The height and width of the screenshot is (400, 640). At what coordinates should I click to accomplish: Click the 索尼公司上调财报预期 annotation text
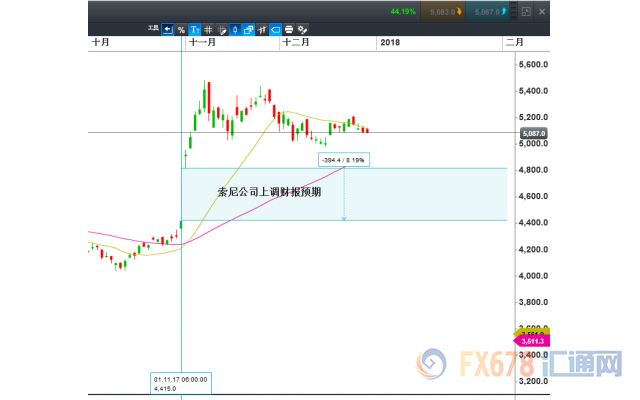tap(269, 192)
